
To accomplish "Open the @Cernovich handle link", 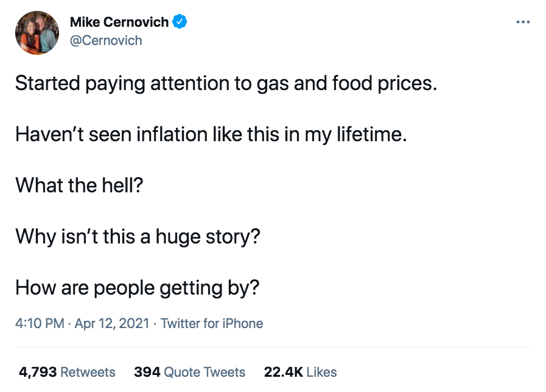I will 106,40.
